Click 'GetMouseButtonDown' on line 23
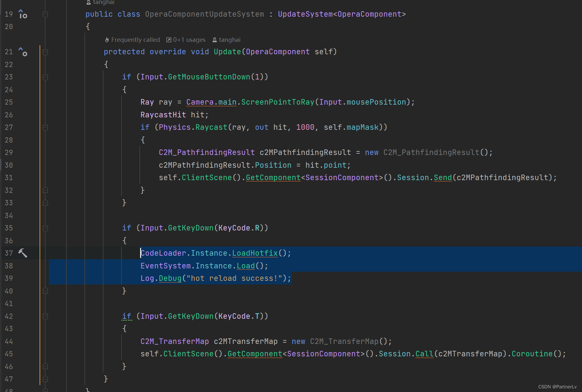The height and width of the screenshot is (392, 582). tap(209, 77)
